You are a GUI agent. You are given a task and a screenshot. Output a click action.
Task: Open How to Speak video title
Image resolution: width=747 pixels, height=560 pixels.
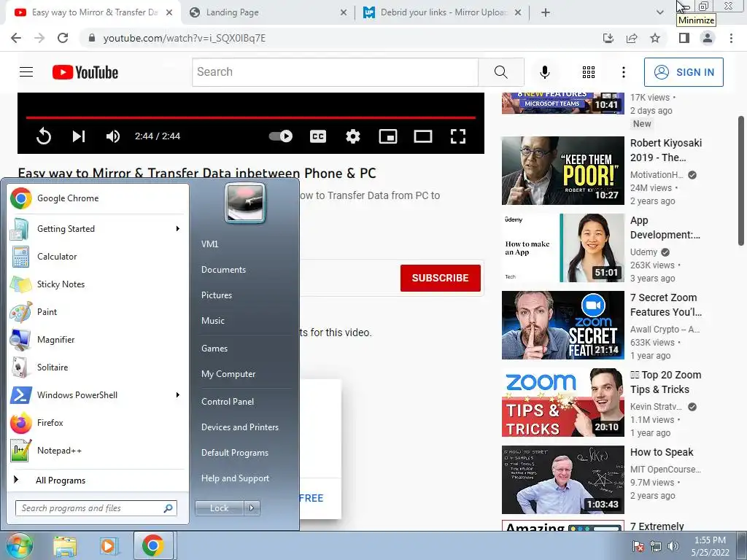click(x=662, y=452)
